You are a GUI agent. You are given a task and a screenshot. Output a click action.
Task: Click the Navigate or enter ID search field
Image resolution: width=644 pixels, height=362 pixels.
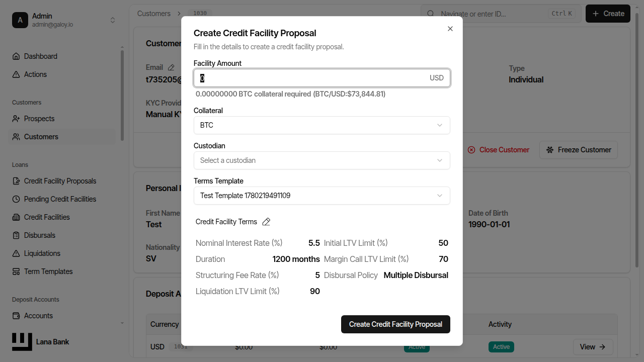(501, 14)
